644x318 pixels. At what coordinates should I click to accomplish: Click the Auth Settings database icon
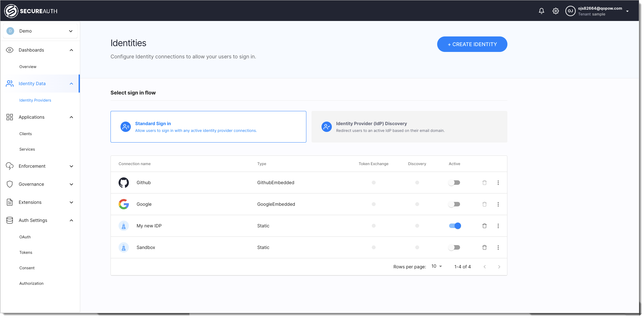tap(10, 220)
